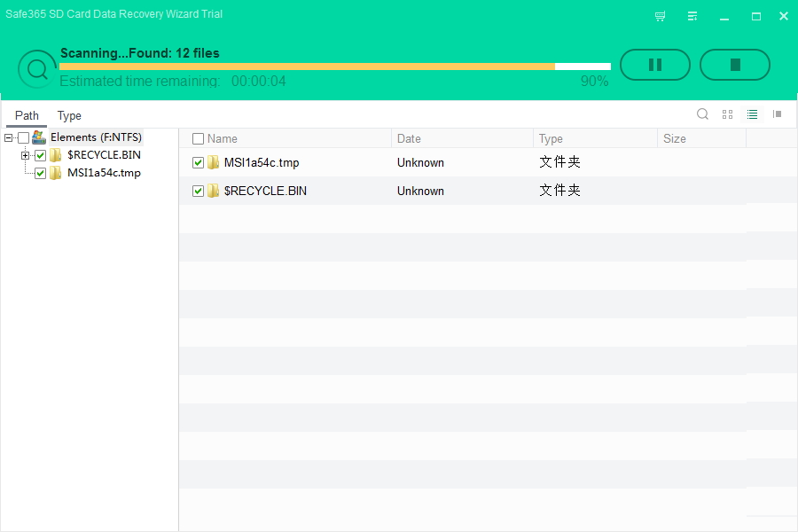Open the title bar menu list icon
The height and width of the screenshot is (532, 798).
point(692,16)
